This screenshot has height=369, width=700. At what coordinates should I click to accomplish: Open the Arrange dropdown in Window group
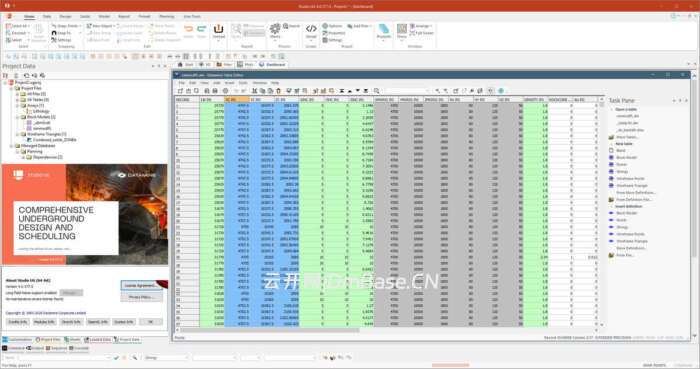tap(421, 26)
